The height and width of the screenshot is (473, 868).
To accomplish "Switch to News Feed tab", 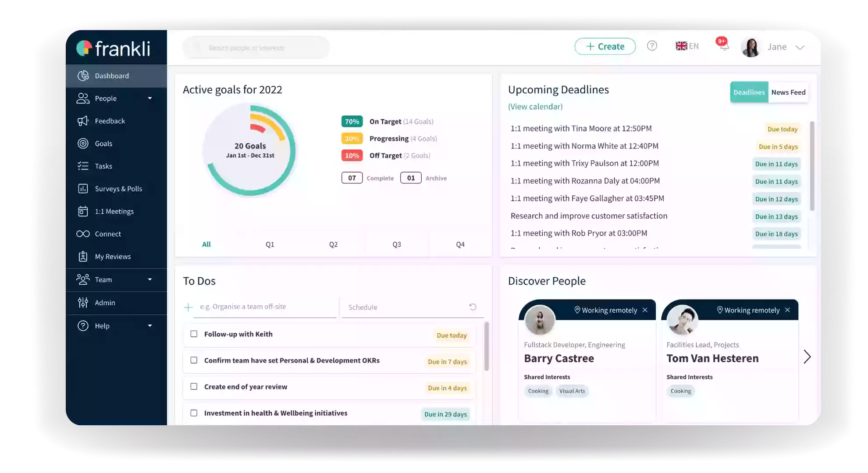I will click(789, 92).
